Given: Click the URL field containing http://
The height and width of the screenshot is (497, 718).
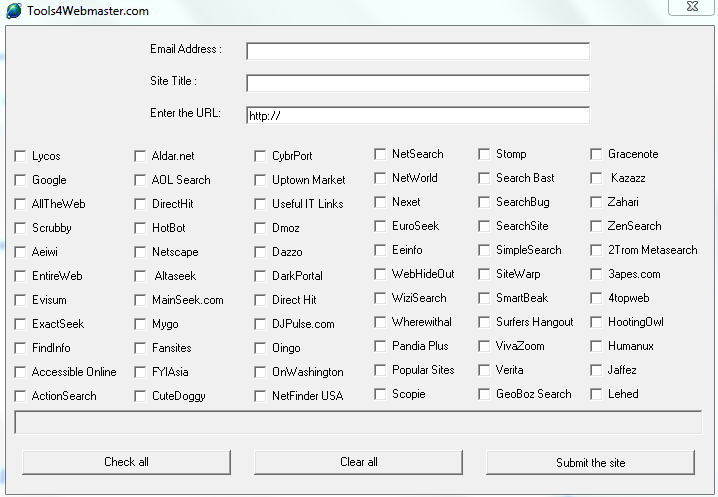Looking at the screenshot, I should pos(418,115).
